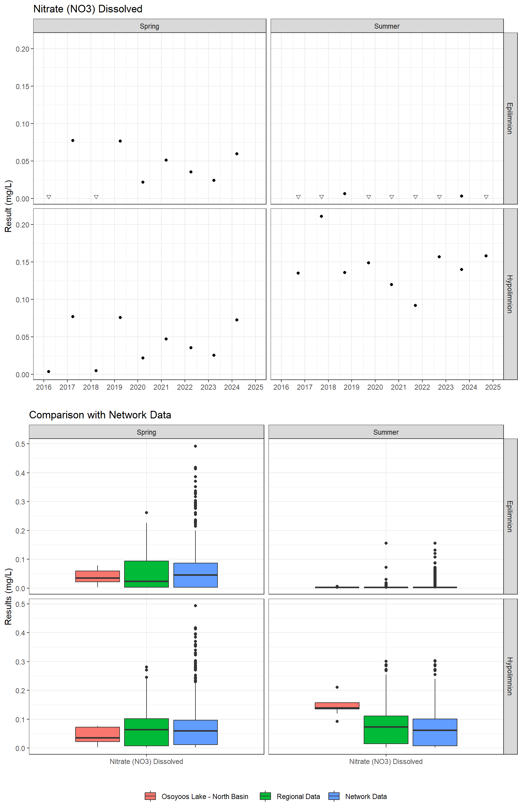
Task: Select the Summer header above the time-series chart
Action: 387,26
